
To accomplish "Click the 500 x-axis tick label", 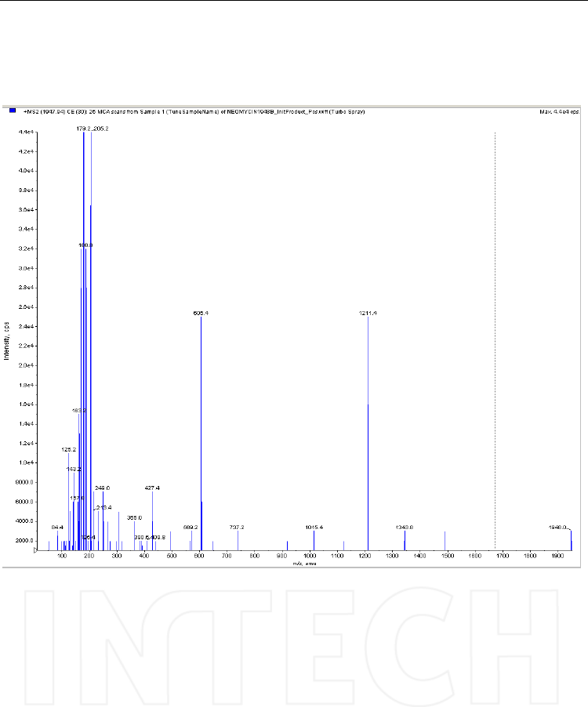I will pos(172,556).
